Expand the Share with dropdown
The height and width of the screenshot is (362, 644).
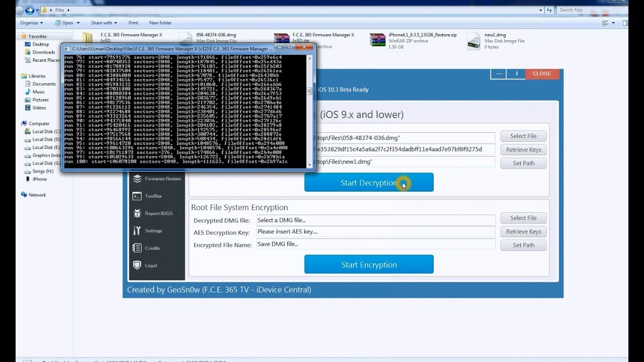104,23
